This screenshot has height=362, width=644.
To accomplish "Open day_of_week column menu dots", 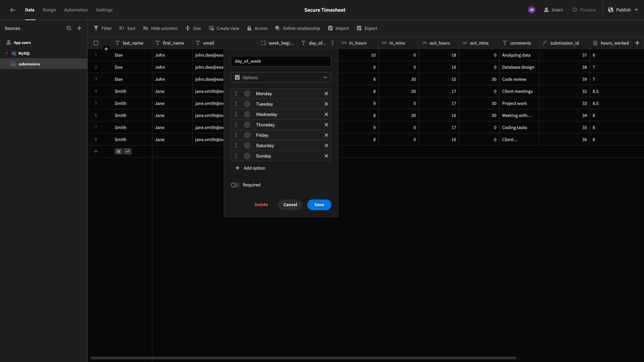I will (332, 43).
